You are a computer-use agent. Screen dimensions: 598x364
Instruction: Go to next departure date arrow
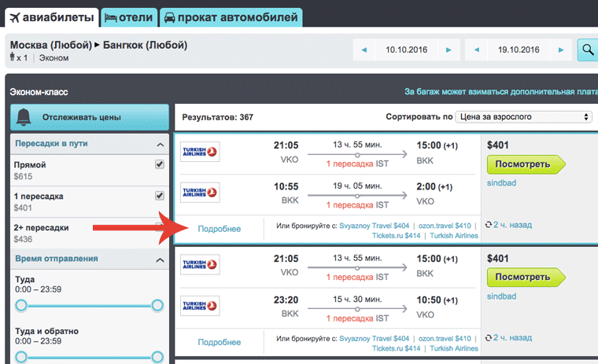(448, 50)
